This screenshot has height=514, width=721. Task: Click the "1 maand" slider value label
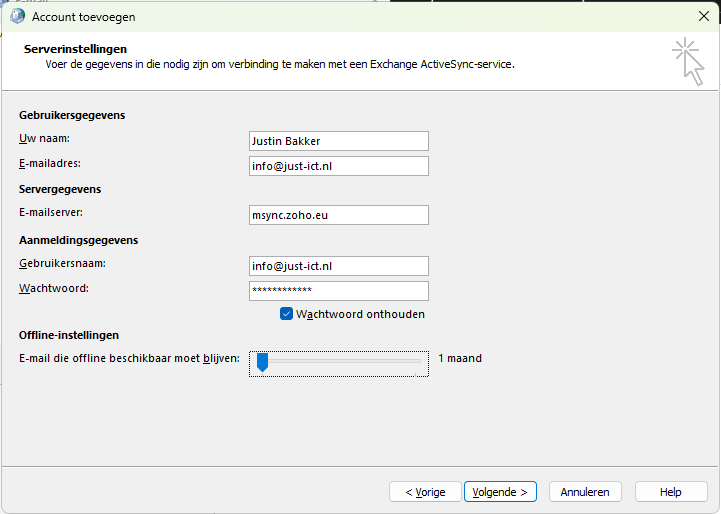tap(460, 358)
